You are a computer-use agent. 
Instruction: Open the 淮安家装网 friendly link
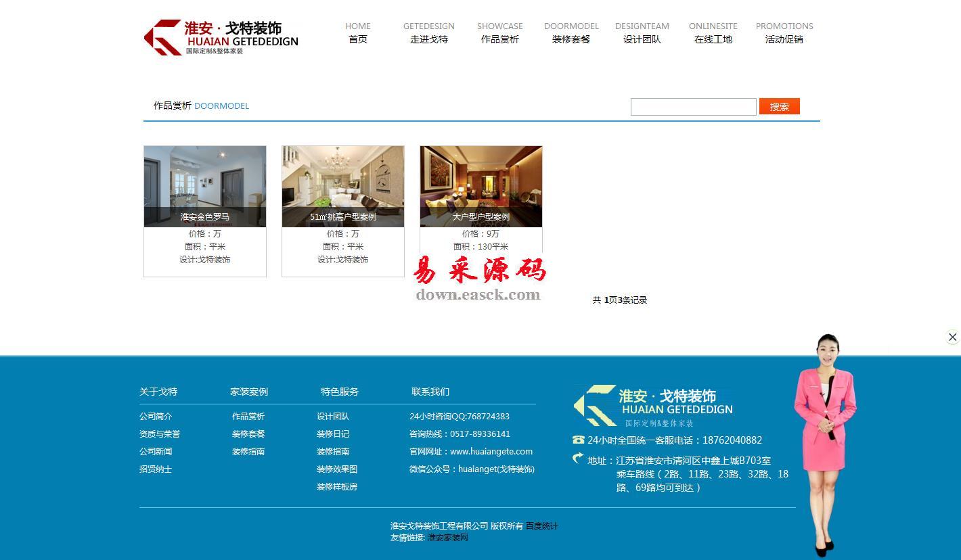coord(448,538)
